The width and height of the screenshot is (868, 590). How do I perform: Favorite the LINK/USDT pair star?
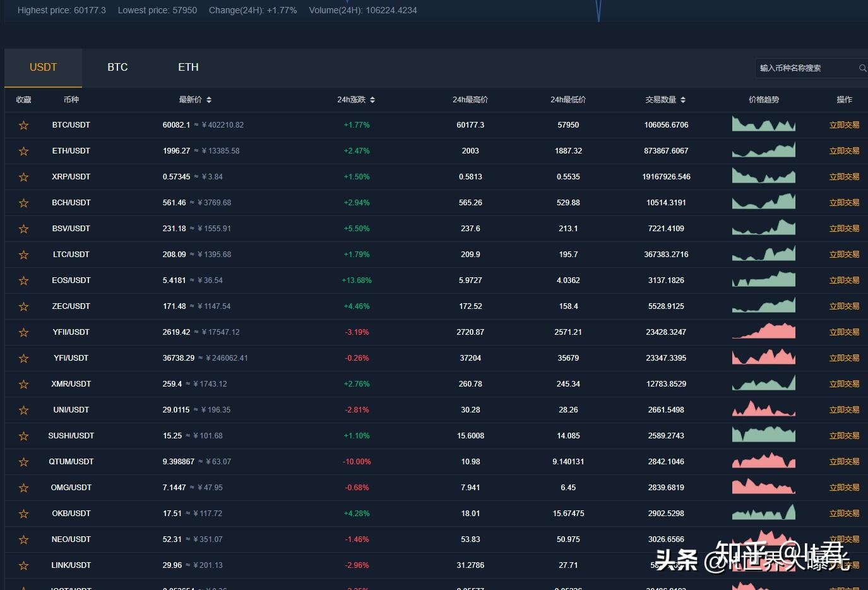point(23,565)
